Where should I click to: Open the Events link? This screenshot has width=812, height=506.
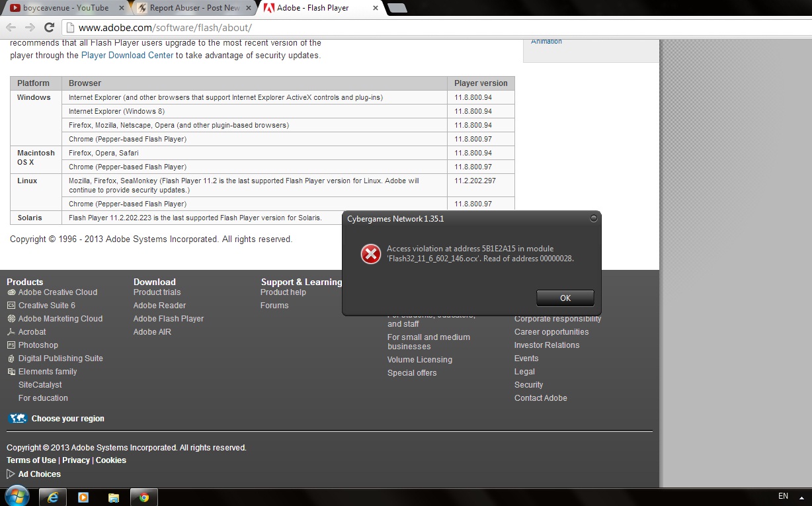(x=526, y=358)
